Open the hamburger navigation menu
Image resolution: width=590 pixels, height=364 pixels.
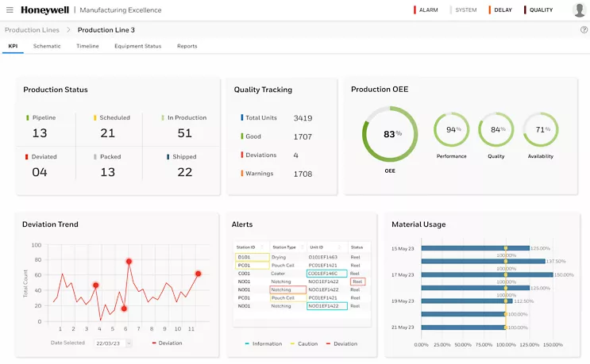coord(10,10)
